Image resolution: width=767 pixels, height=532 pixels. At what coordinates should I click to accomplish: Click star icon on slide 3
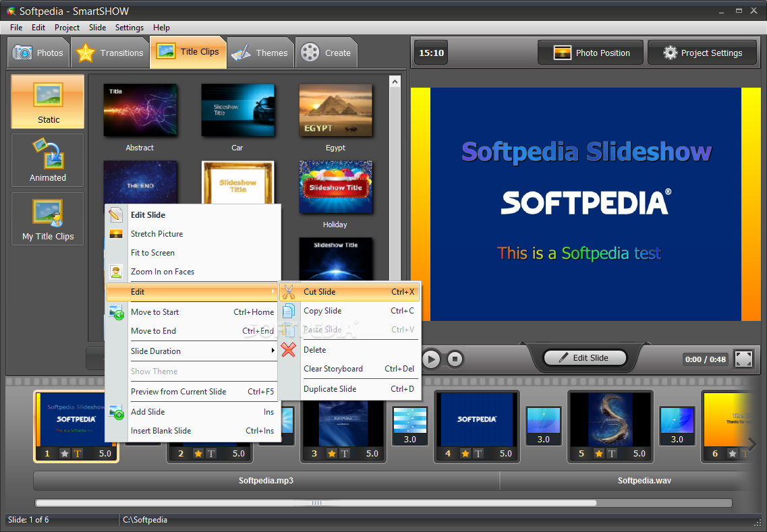coord(332,453)
